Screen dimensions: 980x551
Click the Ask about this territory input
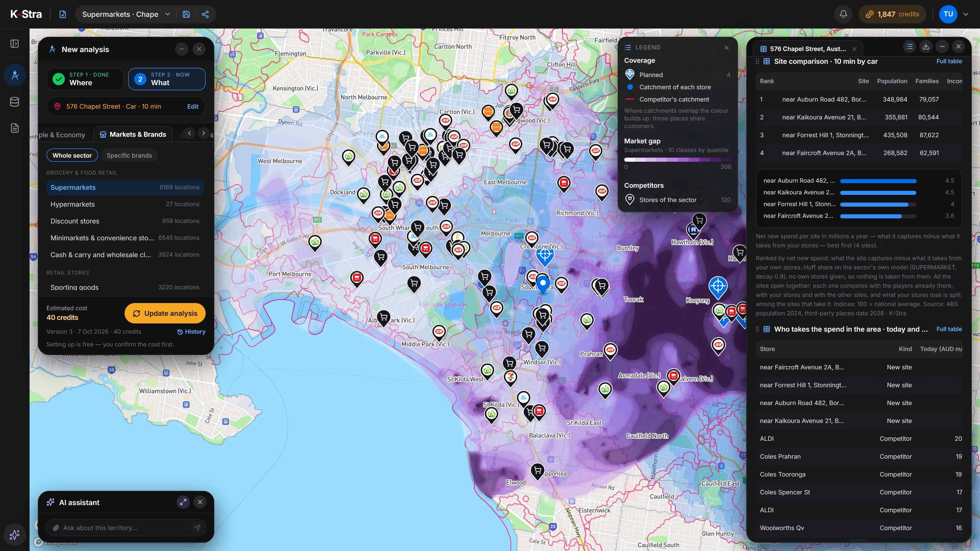(x=126, y=528)
